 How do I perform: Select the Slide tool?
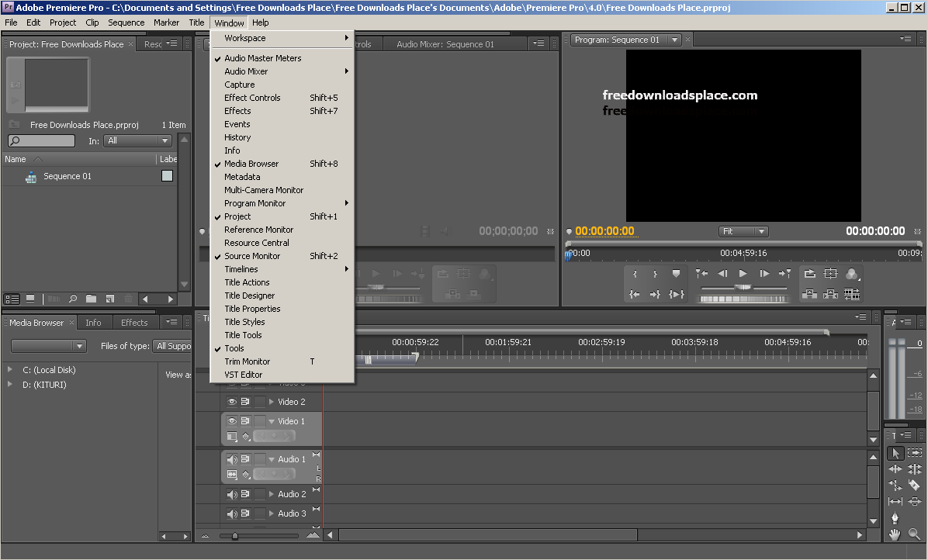click(x=915, y=502)
